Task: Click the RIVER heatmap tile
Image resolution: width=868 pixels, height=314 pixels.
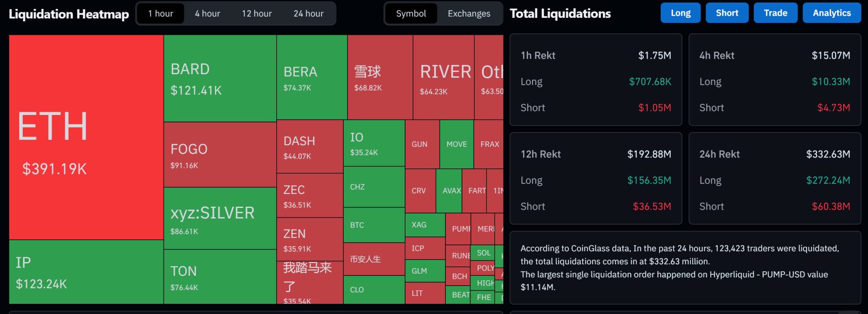Action: (x=443, y=76)
